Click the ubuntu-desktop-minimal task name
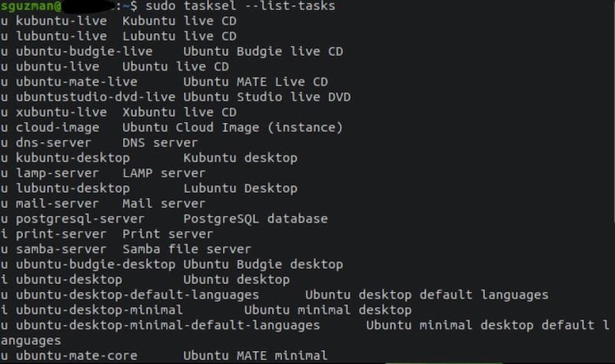Viewport: 615px width, 364px height. (x=99, y=310)
